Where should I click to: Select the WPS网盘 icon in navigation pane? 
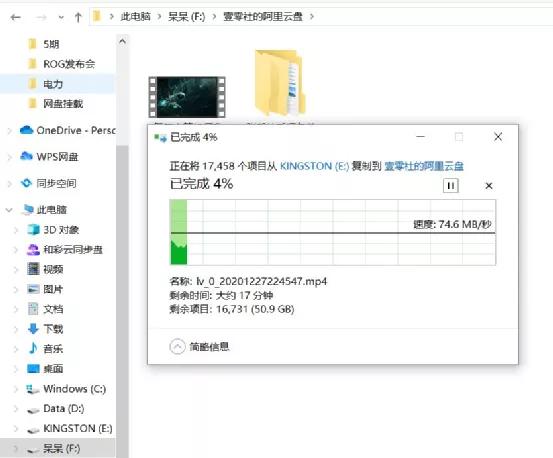(26, 156)
